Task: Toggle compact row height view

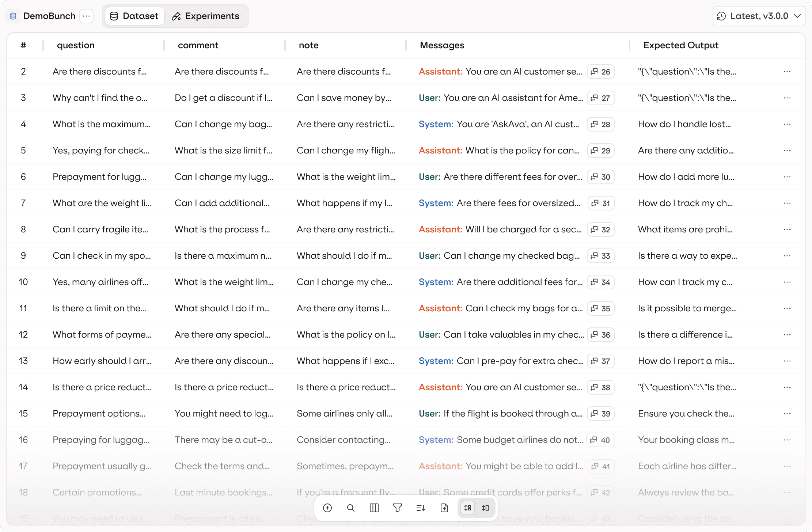Action: pos(468,508)
